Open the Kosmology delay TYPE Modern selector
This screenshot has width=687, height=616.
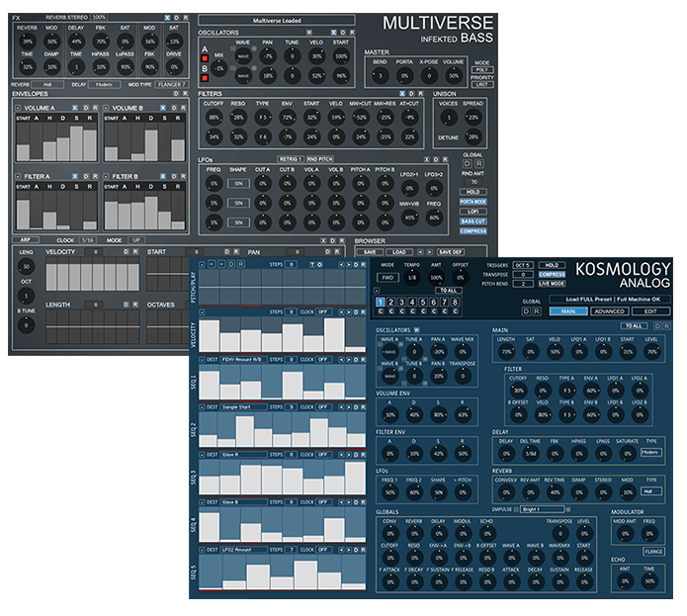(649, 452)
